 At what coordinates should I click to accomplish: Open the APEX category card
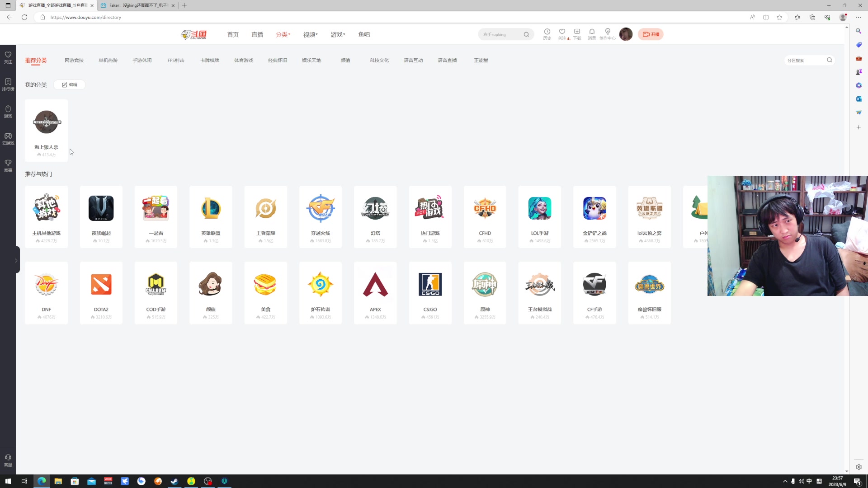pos(375,293)
